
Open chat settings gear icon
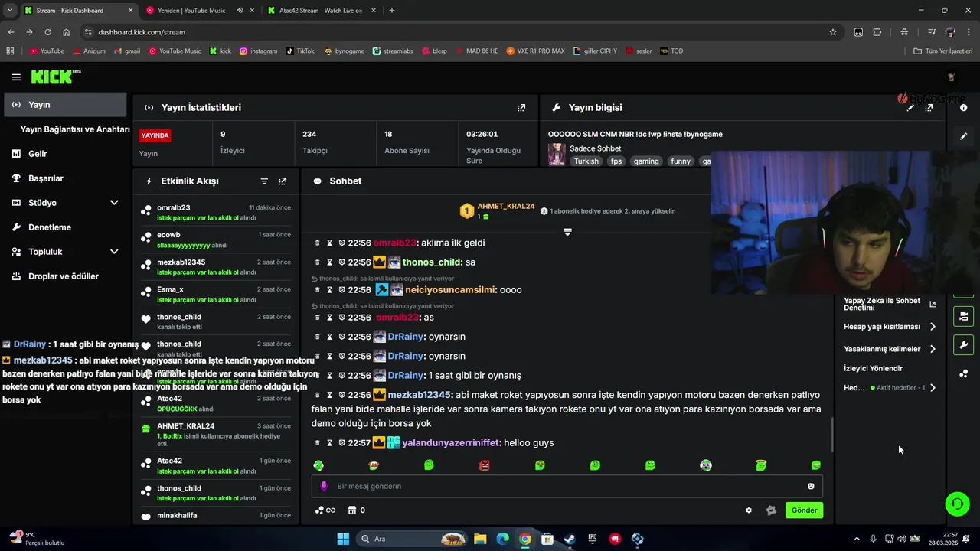(x=749, y=510)
